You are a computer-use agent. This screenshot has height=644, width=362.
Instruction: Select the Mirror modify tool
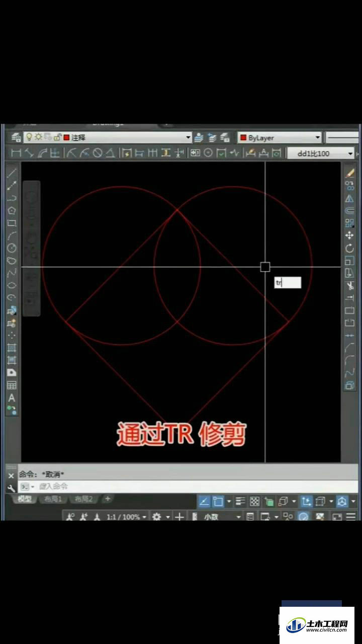(350, 198)
